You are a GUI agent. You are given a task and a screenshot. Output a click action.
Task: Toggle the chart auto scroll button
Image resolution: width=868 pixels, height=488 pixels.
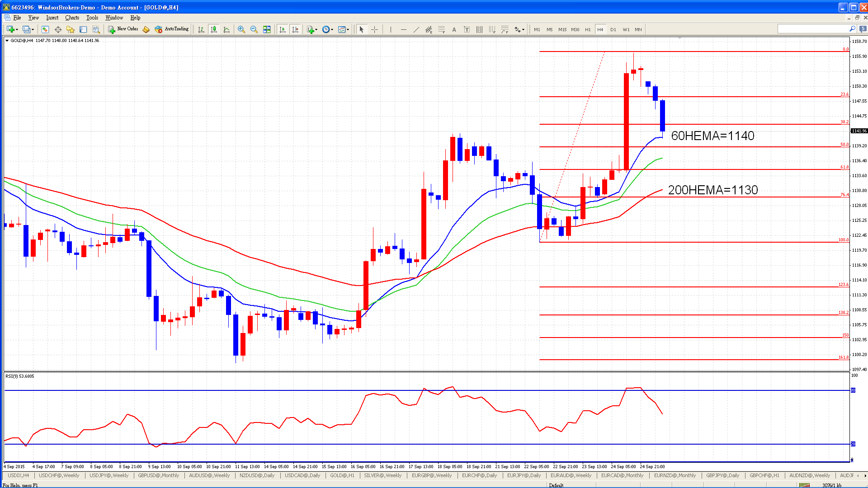coord(283,29)
